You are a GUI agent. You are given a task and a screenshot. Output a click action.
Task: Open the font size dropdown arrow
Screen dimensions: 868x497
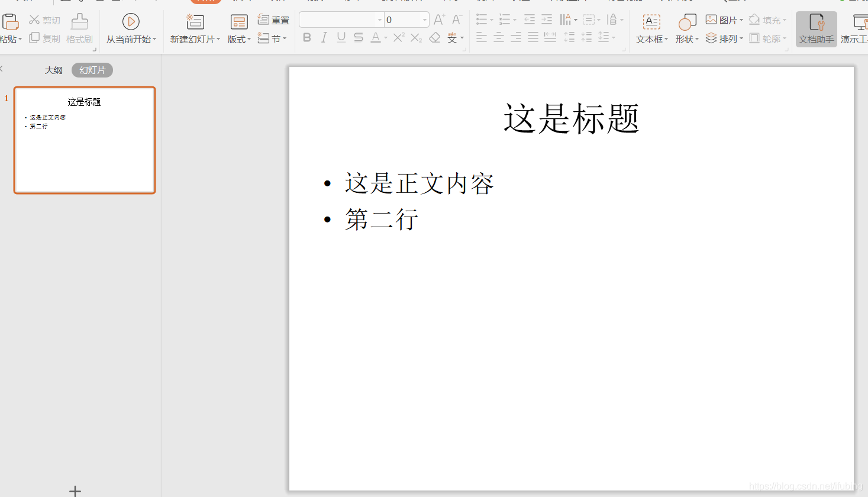[425, 20]
